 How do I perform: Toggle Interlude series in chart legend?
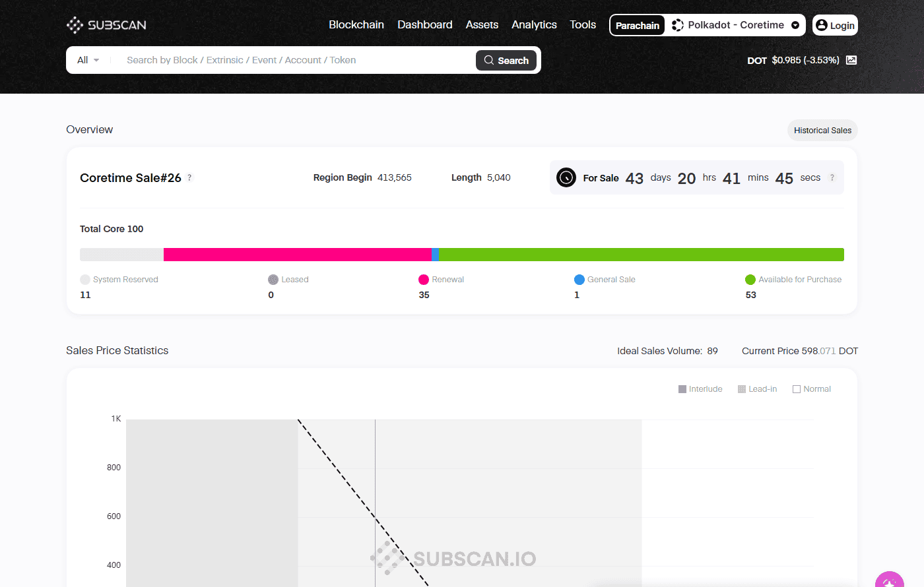click(700, 389)
